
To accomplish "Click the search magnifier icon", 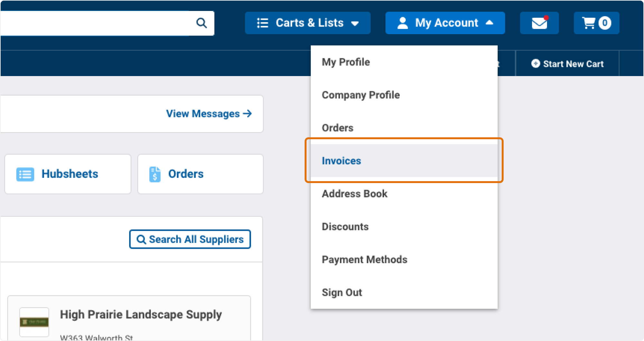I will point(202,23).
